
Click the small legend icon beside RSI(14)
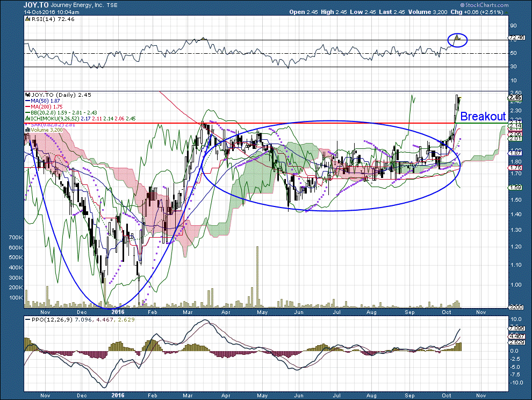click(28, 19)
